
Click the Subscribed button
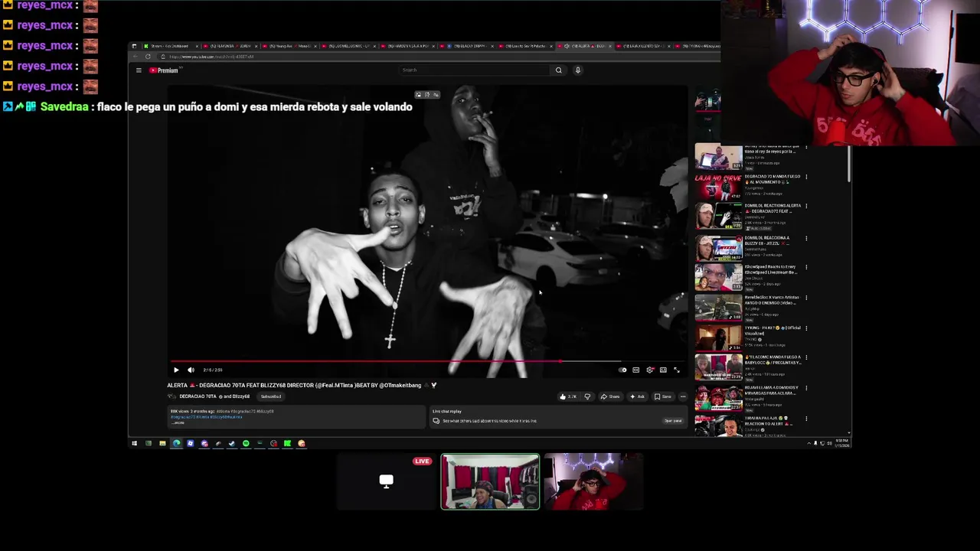(x=271, y=396)
